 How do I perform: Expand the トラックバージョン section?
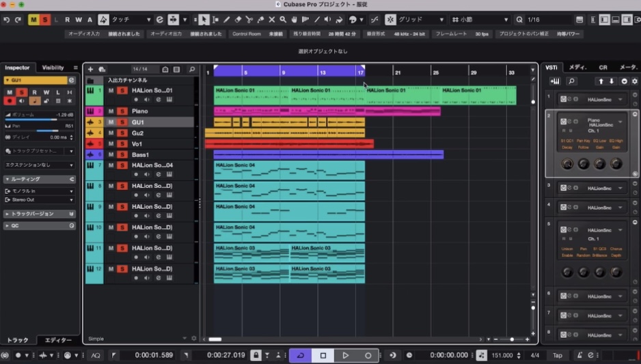39,214
